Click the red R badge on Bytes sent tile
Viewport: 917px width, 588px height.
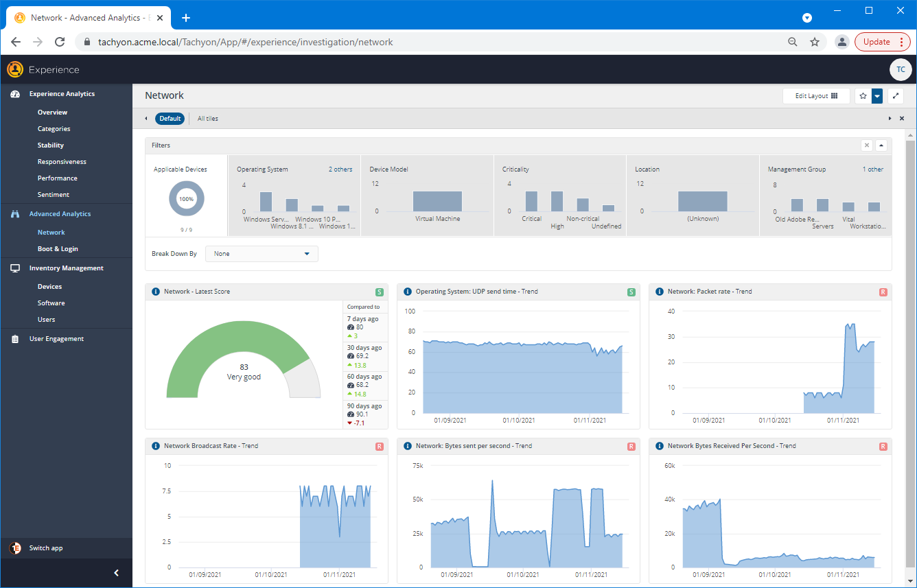tap(631, 447)
